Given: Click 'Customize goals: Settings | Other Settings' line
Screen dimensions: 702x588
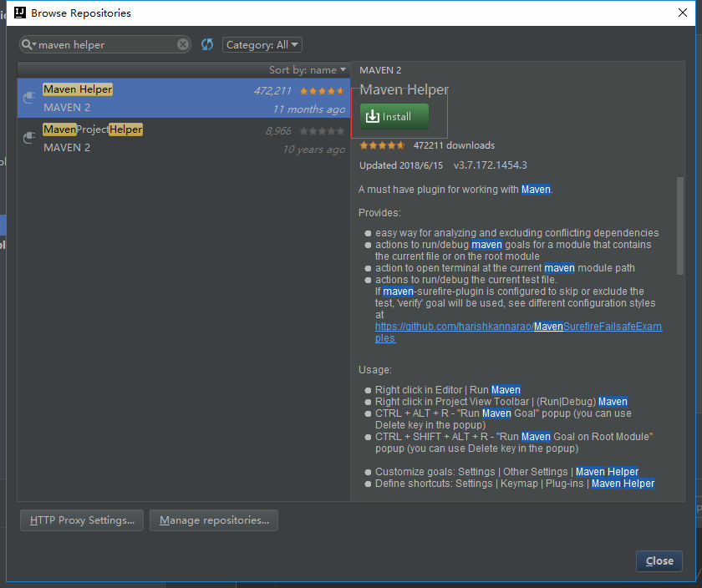Looking at the screenshot, I should point(506,472).
